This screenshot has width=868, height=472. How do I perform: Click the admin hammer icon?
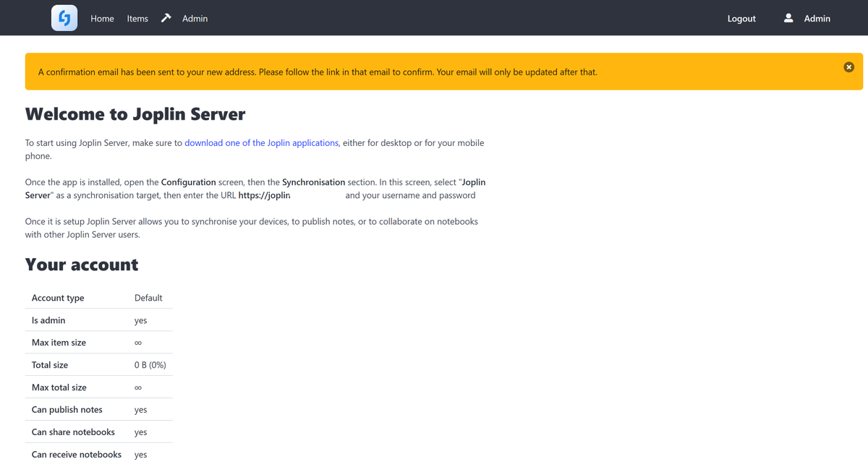166,18
